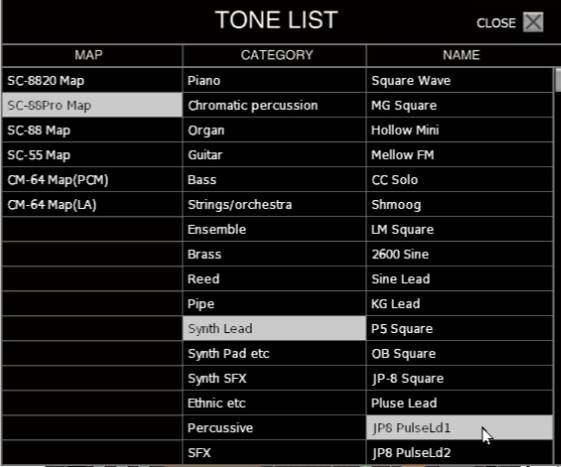The height and width of the screenshot is (467, 561).
Task: Select the Ethnic etc category
Action: [x=274, y=403]
